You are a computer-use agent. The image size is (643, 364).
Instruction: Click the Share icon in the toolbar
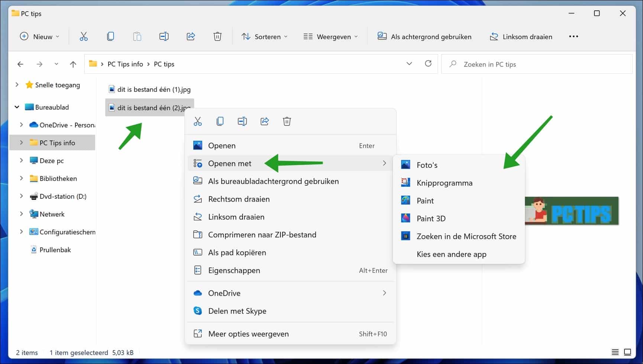[191, 36]
